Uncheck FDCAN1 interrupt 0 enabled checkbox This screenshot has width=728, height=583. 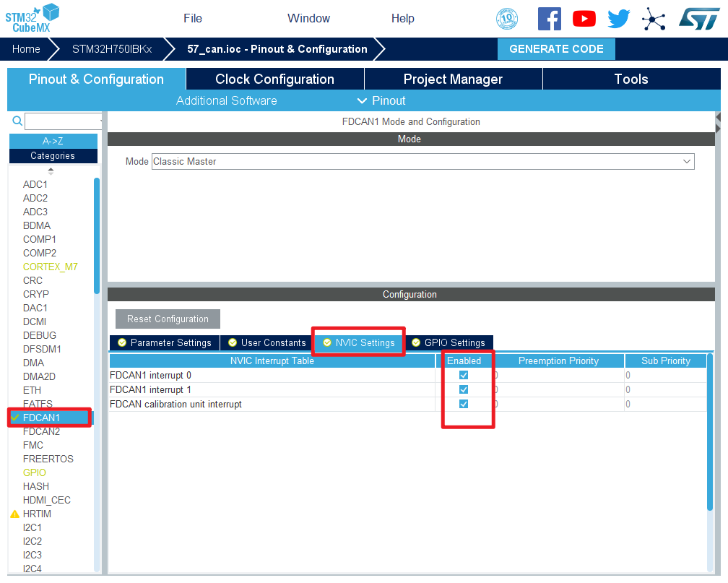coord(464,375)
